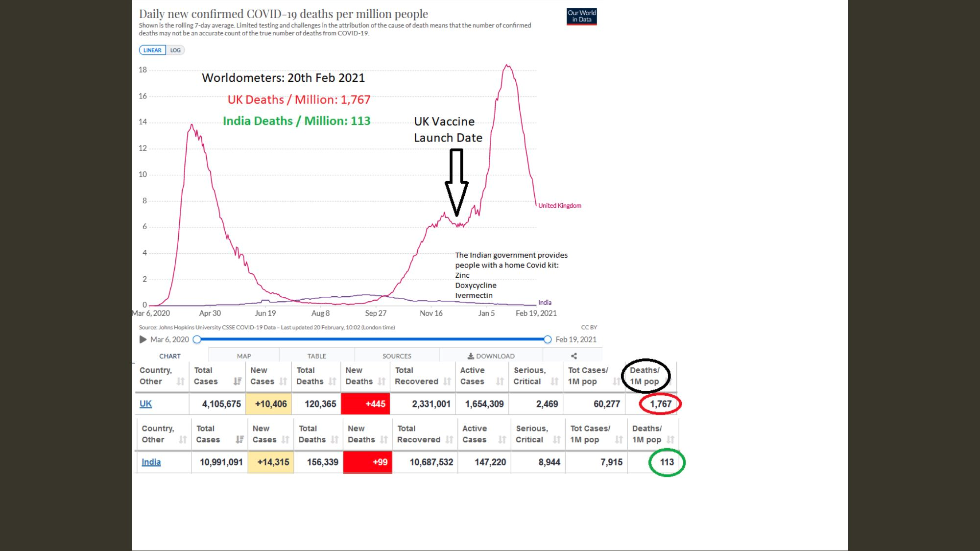
Task: Sort India table by New Cases arrows
Action: pos(286,440)
